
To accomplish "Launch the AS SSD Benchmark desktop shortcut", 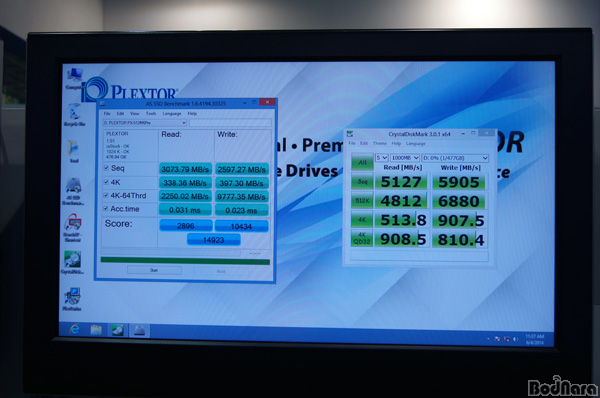I will coord(73,191).
